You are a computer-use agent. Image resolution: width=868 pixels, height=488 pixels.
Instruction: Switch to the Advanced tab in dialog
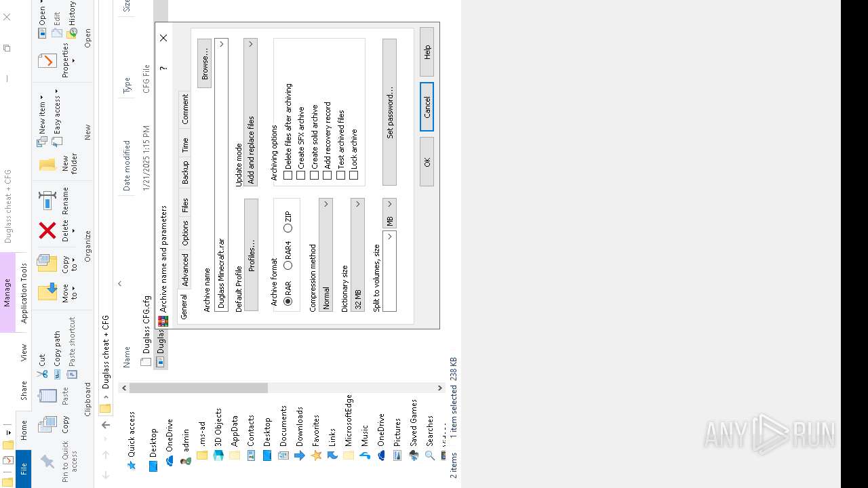tap(185, 270)
